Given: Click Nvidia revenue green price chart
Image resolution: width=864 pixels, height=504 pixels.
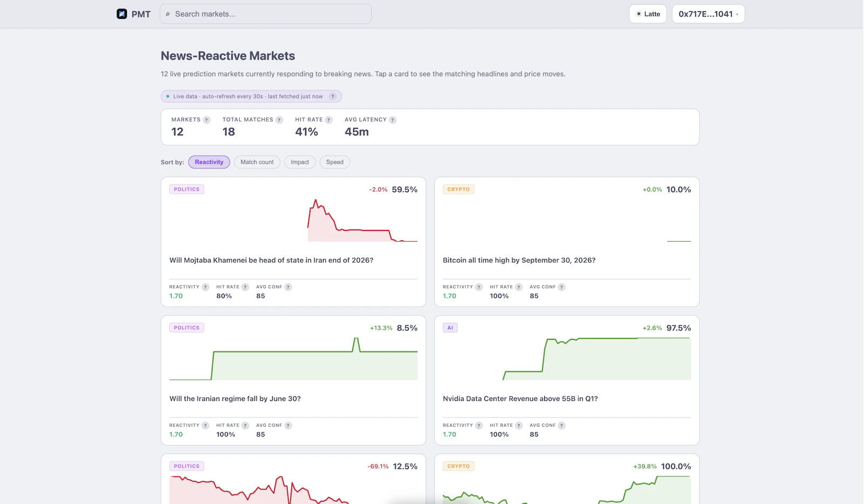Looking at the screenshot, I should [x=597, y=359].
